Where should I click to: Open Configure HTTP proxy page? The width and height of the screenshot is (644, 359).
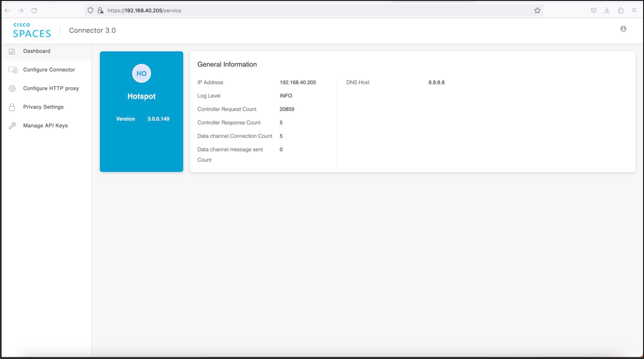pyautogui.click(x=51, y=88)
